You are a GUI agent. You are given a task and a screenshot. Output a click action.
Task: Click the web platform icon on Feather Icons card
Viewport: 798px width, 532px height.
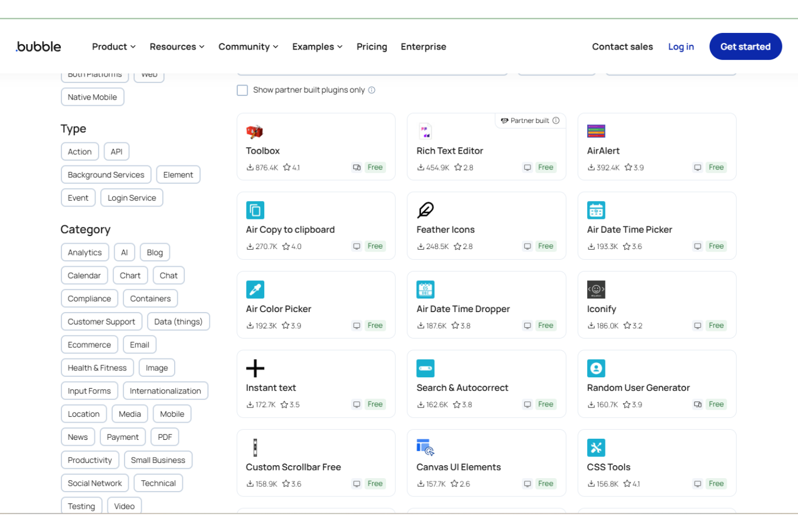click(527, 246)
